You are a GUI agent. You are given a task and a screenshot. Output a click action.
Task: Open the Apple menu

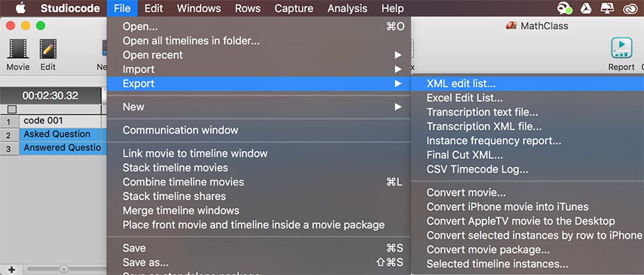click(x=20, y=8)
